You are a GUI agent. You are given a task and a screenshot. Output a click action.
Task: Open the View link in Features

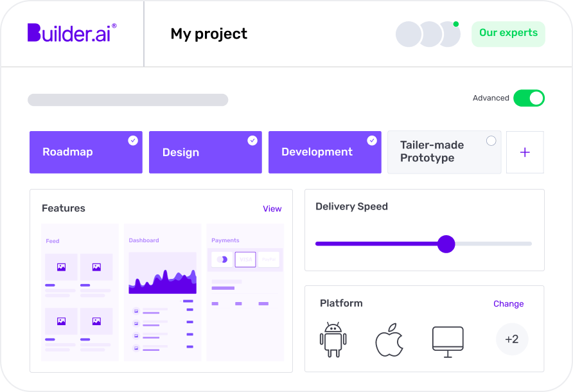[x=272, y=209]
